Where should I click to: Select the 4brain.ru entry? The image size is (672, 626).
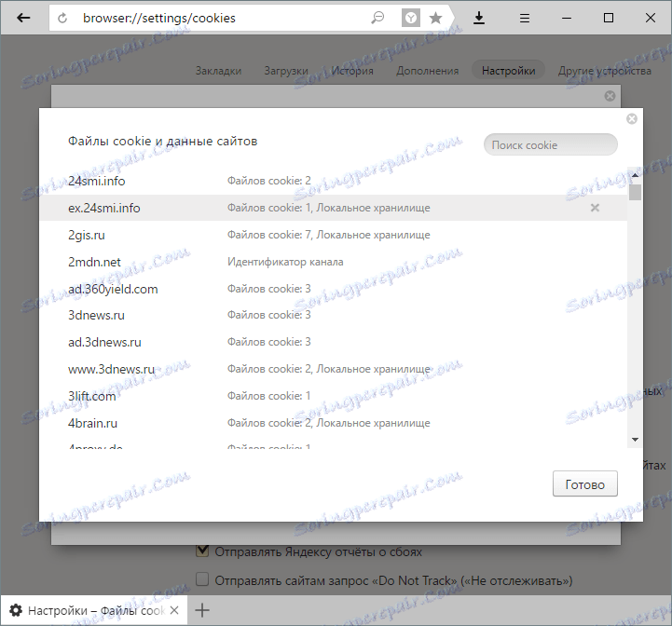coord(334,423)
